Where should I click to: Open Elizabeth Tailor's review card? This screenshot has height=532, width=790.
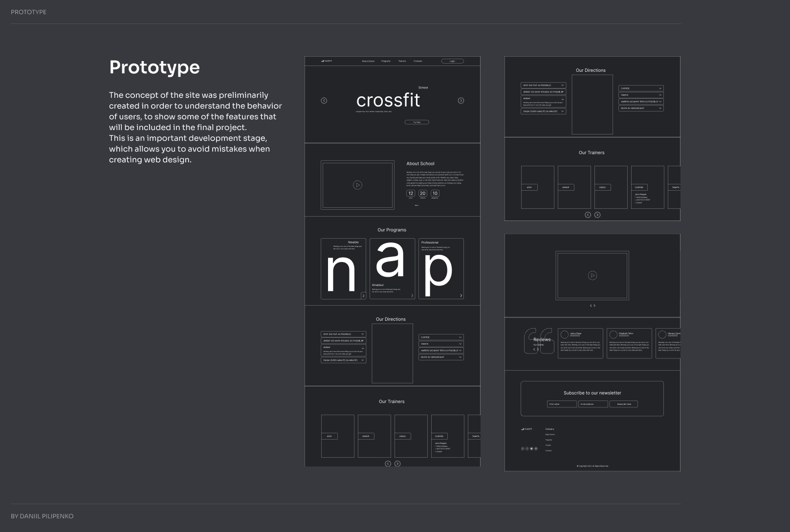629,343
